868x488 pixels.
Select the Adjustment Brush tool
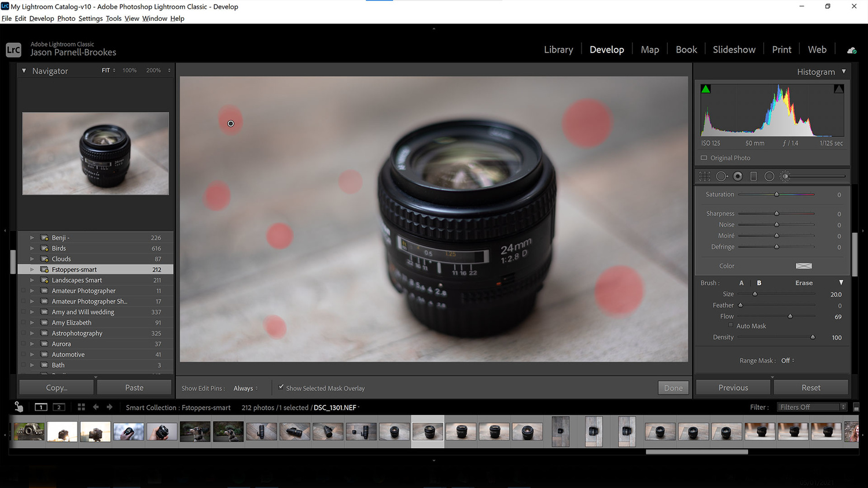point(785,176)
